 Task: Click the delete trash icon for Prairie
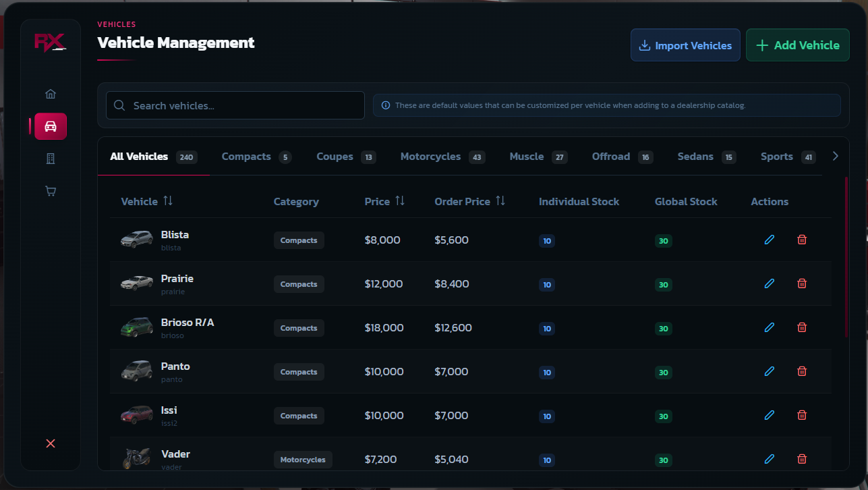point(801,283)
